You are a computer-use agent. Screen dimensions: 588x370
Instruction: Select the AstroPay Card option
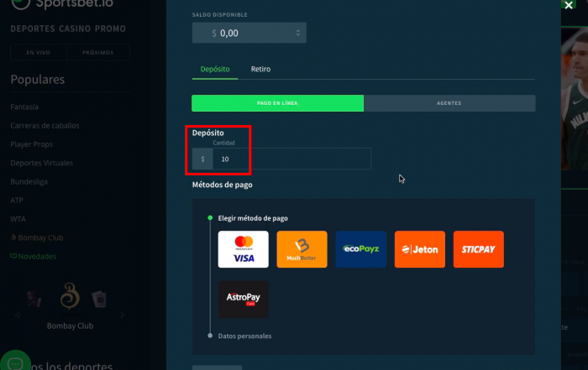(244, 300)
